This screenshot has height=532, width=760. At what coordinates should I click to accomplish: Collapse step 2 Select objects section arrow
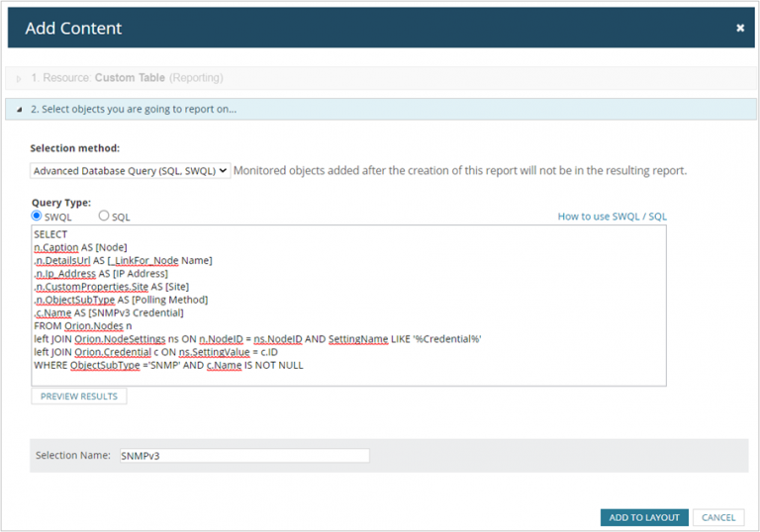19,110
